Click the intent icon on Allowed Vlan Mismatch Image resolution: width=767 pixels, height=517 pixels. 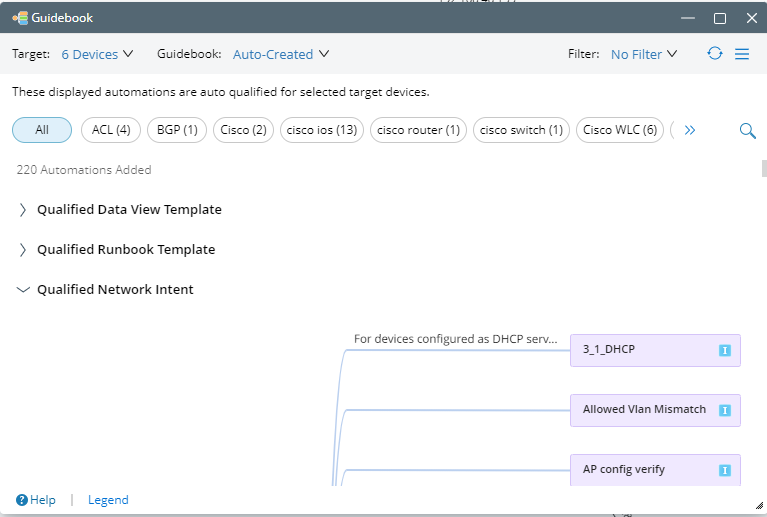click(x=725, y=410)
